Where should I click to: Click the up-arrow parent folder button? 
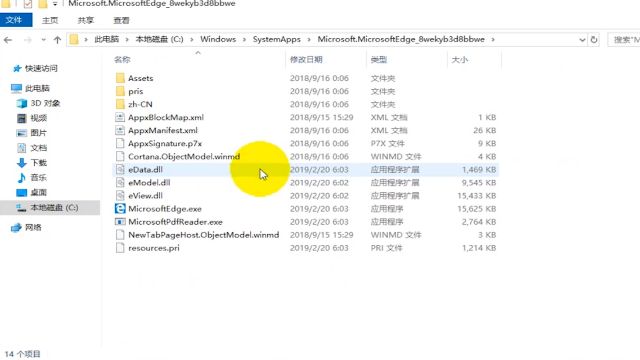[57, 40]
